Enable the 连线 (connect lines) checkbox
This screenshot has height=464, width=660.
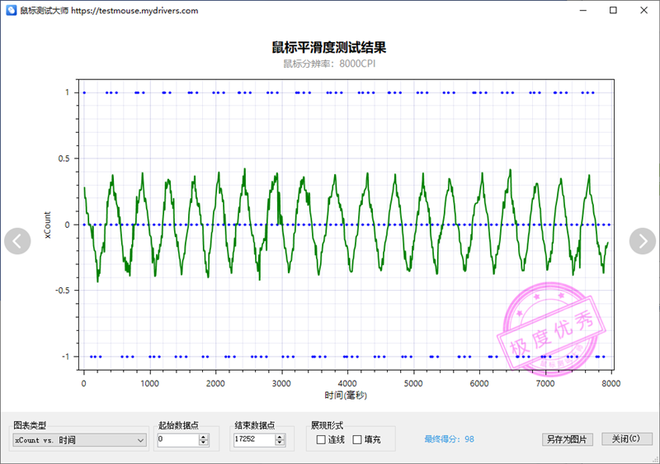(321, 439)
